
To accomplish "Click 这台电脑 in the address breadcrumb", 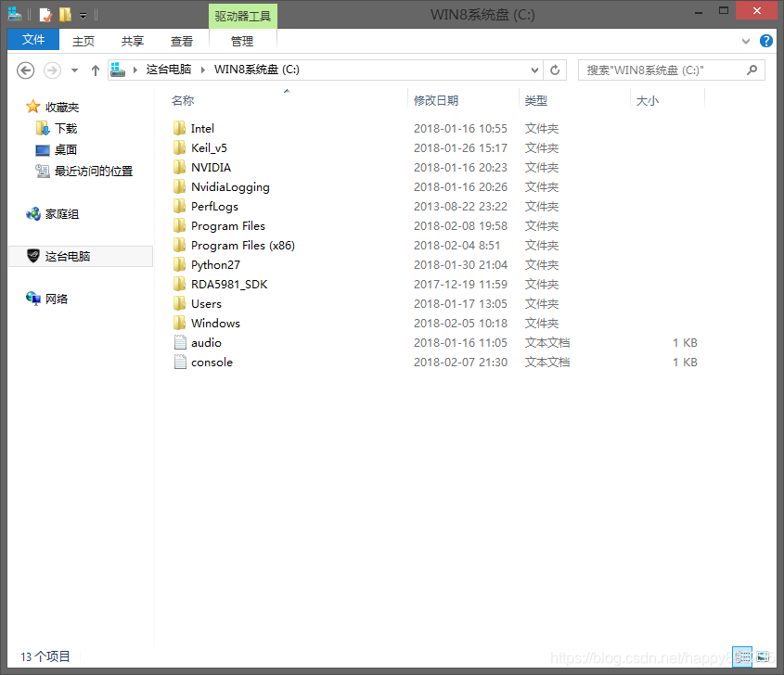I will tap(169, 70).
